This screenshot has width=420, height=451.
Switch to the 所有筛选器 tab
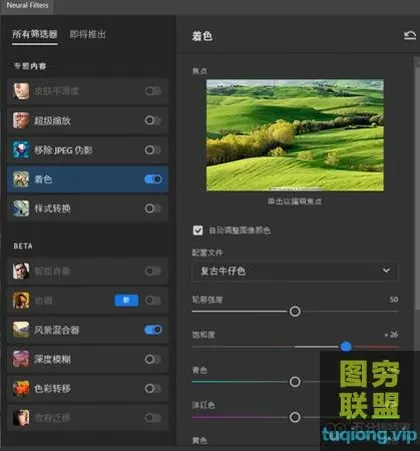[35, 34]
